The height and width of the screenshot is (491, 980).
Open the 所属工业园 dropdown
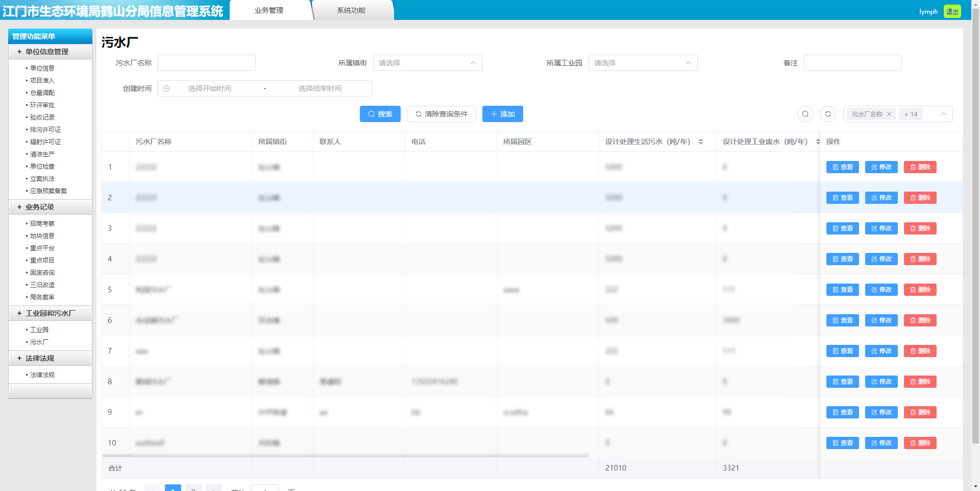643,63
